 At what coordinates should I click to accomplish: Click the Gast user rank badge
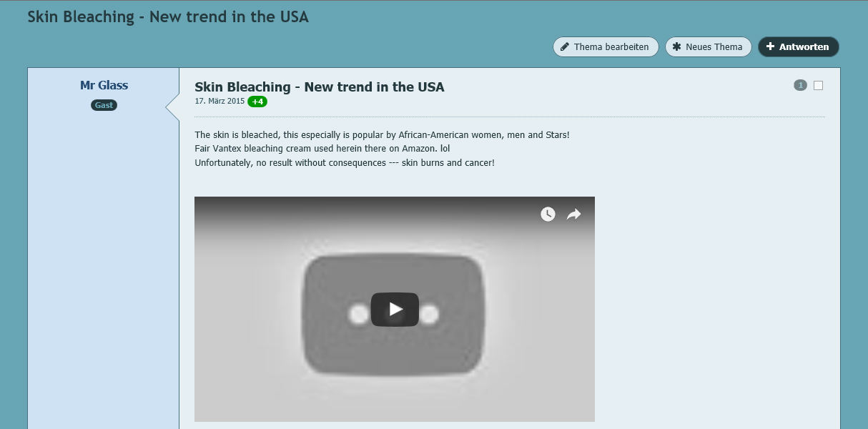coord(104,105)
